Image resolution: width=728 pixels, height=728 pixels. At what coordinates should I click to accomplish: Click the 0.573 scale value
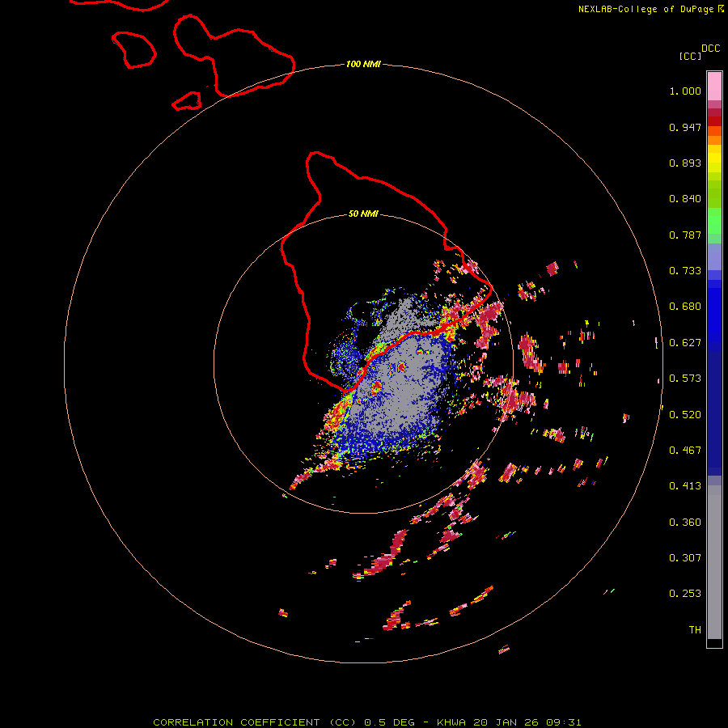pyautogui.click(x=685, y=379)
